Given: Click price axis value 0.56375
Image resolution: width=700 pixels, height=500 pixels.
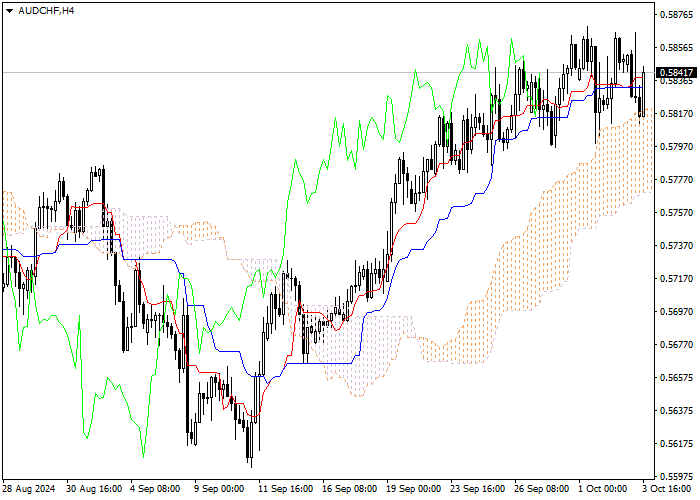Looking at the screenshot, I should click(x=677, y=410).
